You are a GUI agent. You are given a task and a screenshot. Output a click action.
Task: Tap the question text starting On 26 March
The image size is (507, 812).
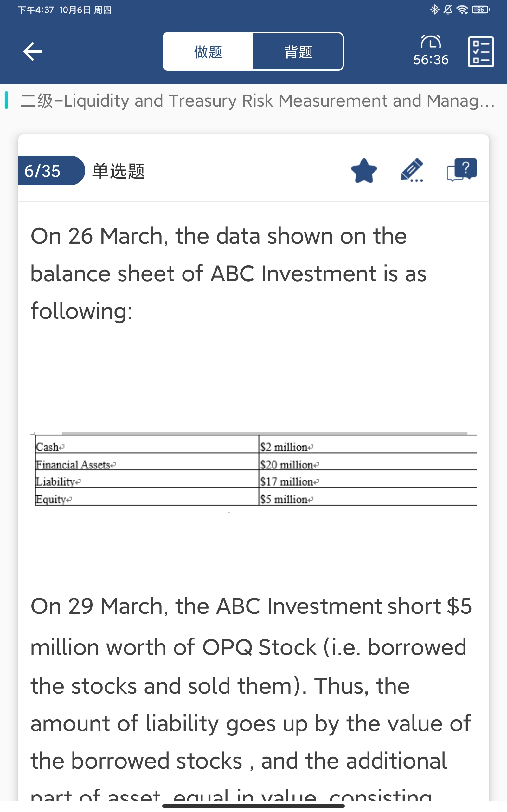coord(228,273)
